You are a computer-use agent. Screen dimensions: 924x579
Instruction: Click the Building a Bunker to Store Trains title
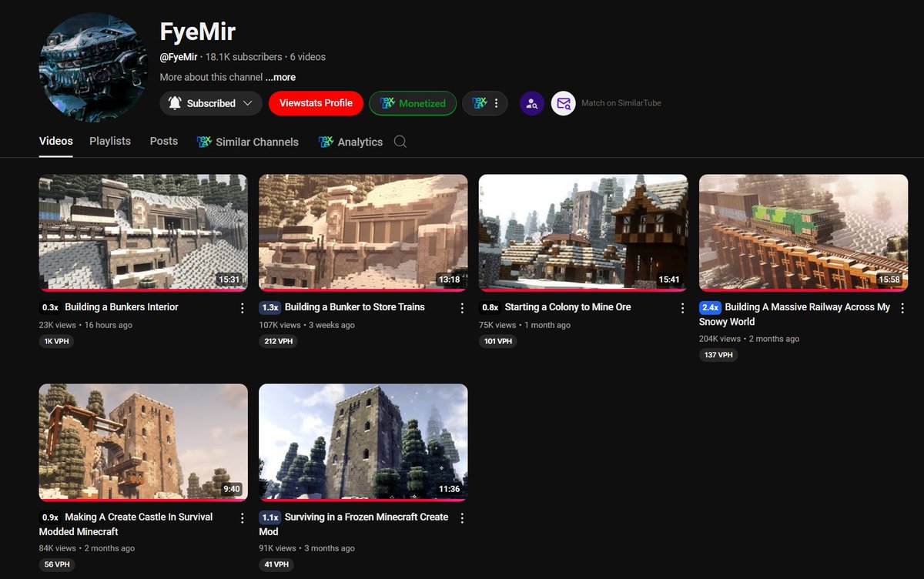(x=355, y=307)
